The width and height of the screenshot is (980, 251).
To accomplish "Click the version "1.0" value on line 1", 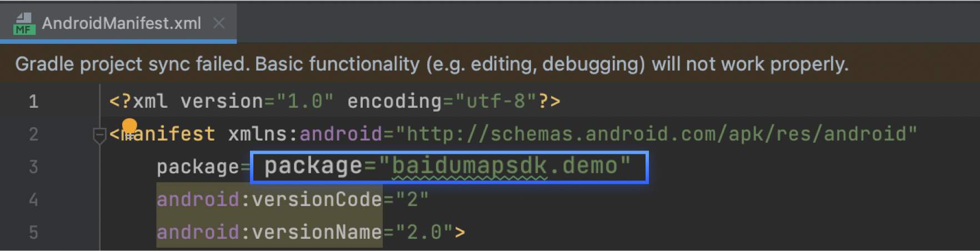I will click(304, 102).
